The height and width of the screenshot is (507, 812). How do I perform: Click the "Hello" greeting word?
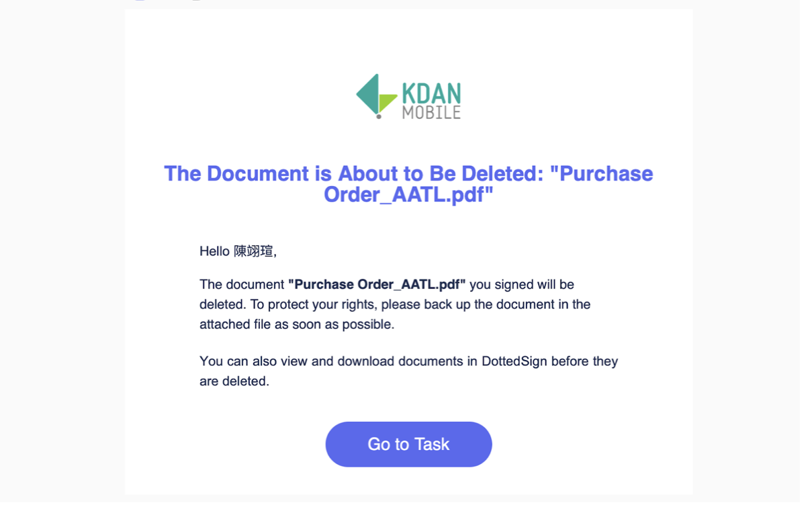coord(215,251)
